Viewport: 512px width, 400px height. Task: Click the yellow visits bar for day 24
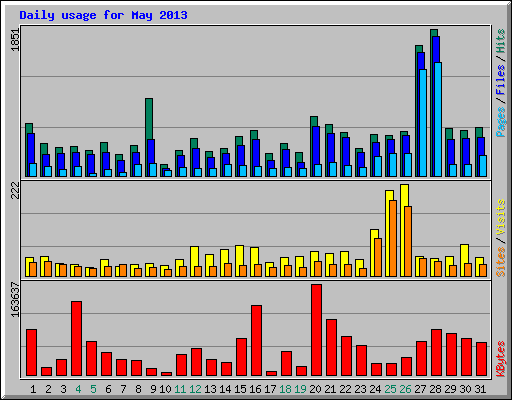coord(374,233)
